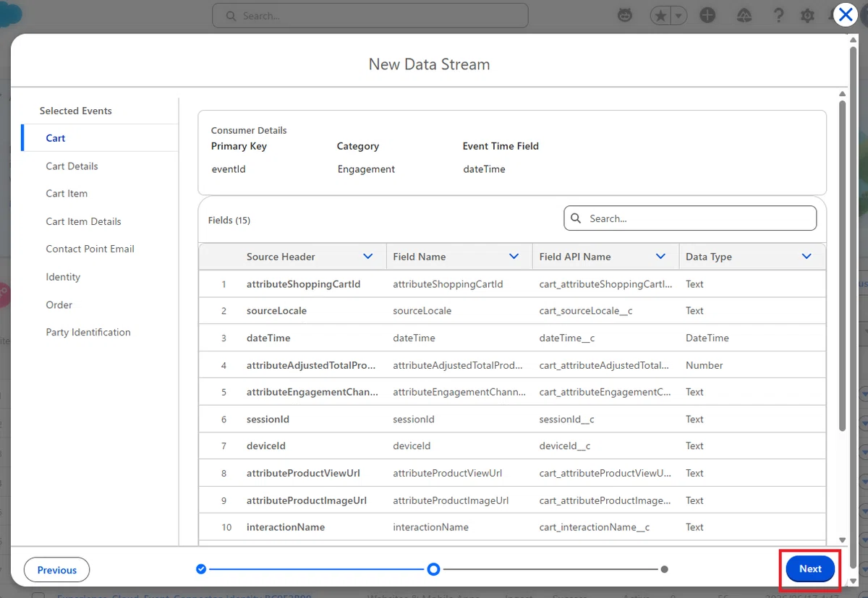Screen dimensions: 868x598
Task: Close the New Data Stream dialog
Action: click(x=846, y=14)
